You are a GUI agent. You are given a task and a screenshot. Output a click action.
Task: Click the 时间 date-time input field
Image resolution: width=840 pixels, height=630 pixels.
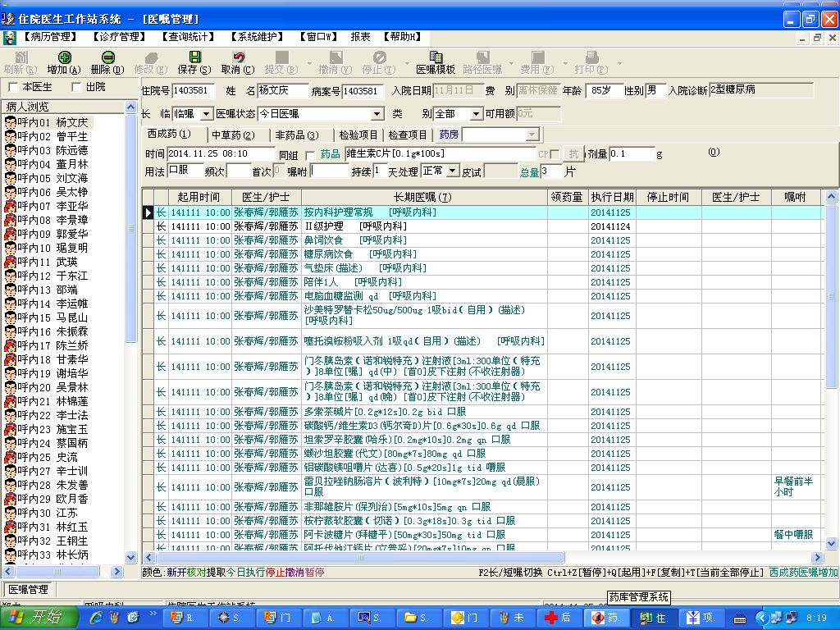[x=221, y=153]
